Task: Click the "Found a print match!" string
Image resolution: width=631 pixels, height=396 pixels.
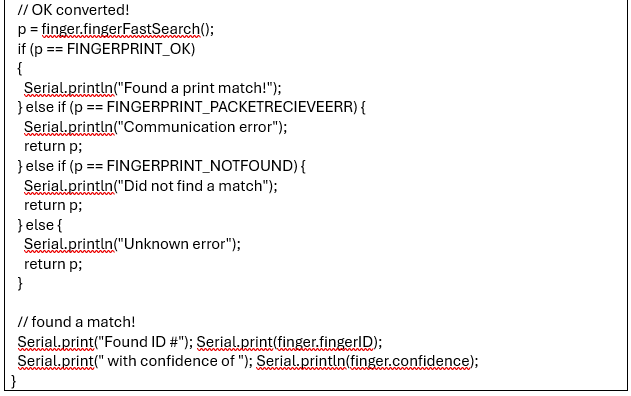Action: [x=195, y=88]
